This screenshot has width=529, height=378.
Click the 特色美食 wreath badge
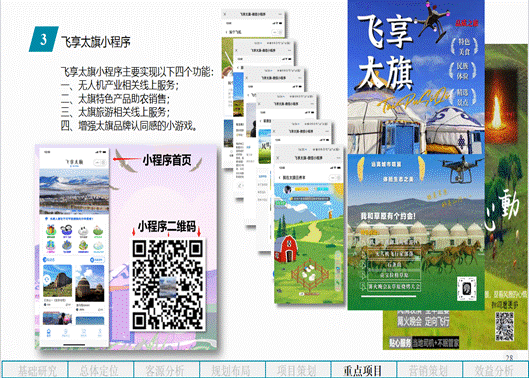click(464, 47)
